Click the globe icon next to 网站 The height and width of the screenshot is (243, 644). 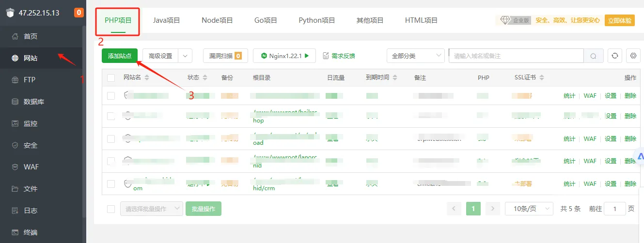pyautogui.click(x=15, y=58)
